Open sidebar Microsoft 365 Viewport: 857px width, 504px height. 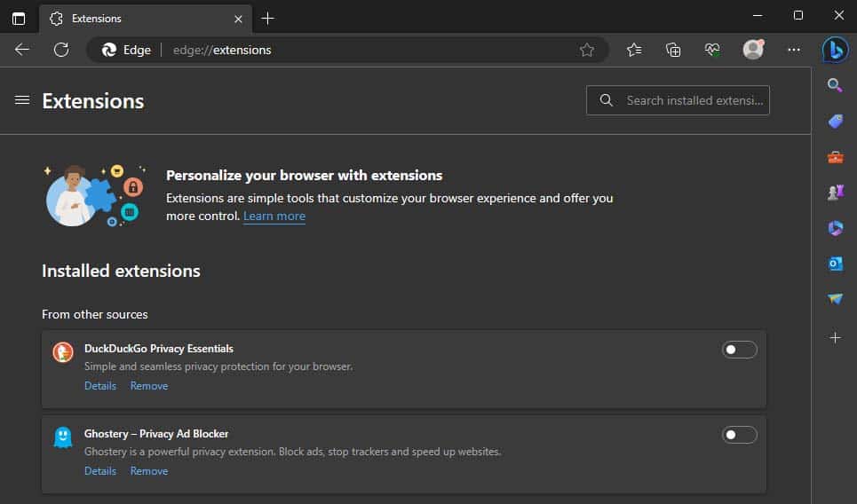pyautogui.click(x=835, y=228)
